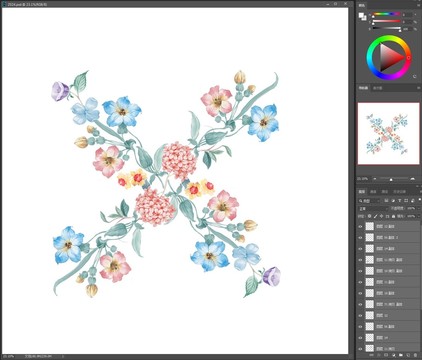Toggle lock transparent pixels icon

[369, 216]
